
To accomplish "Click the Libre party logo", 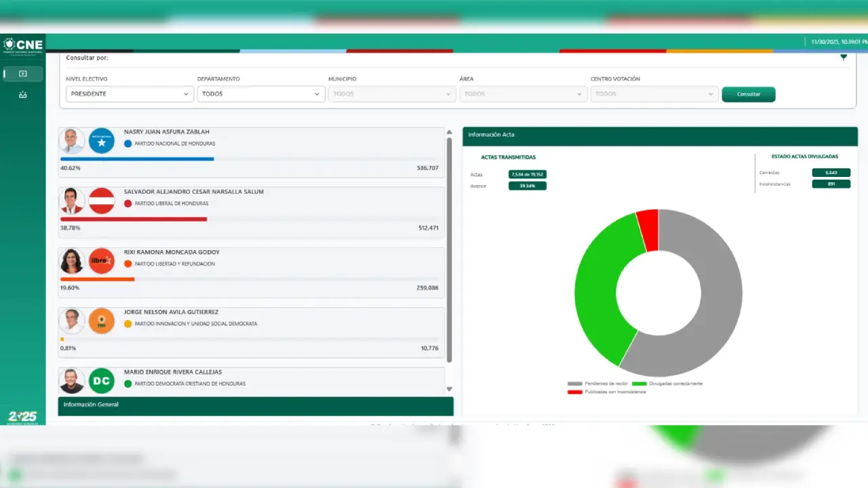I will (102, 261).
